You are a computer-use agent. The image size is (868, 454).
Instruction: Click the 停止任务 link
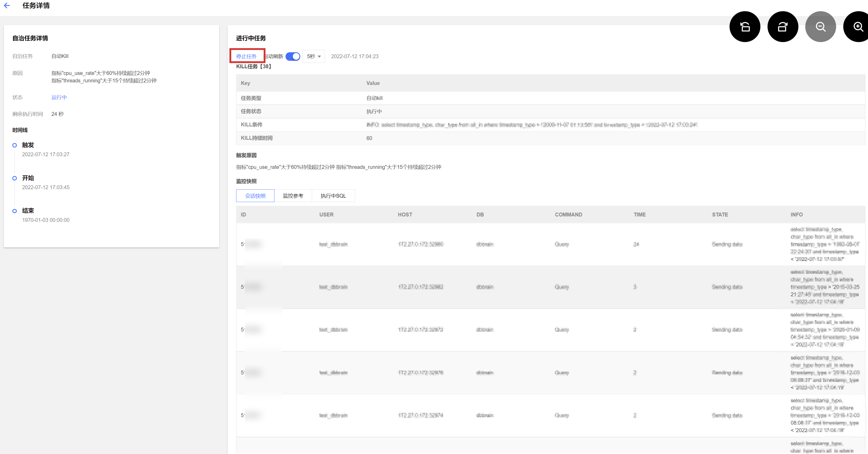coord(246,56)
